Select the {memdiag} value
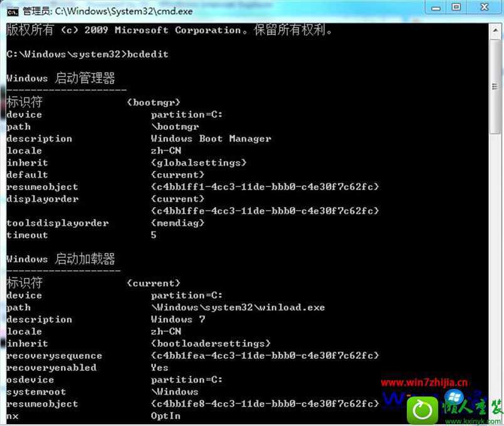The width and height of the screenshot is (504, 426). (178, 223)
